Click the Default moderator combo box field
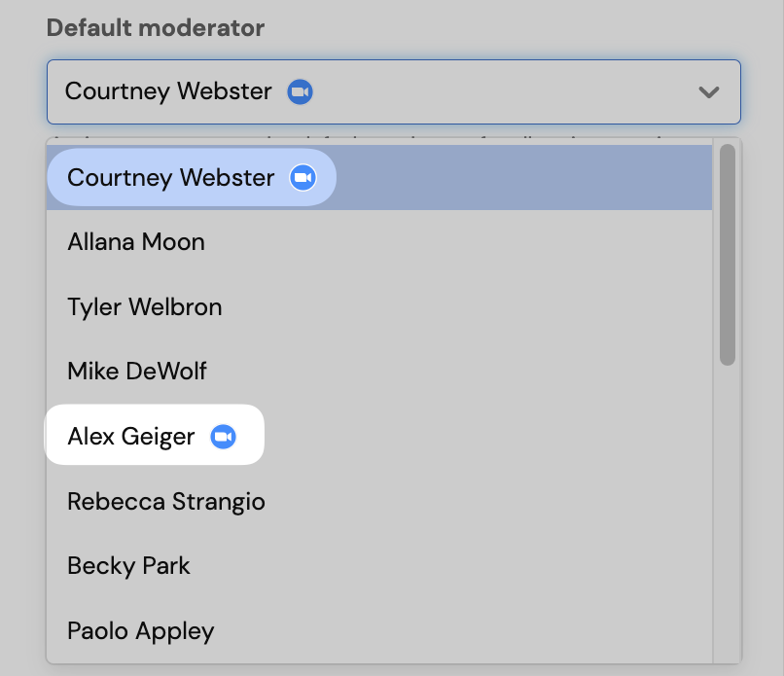 (486, 92)
